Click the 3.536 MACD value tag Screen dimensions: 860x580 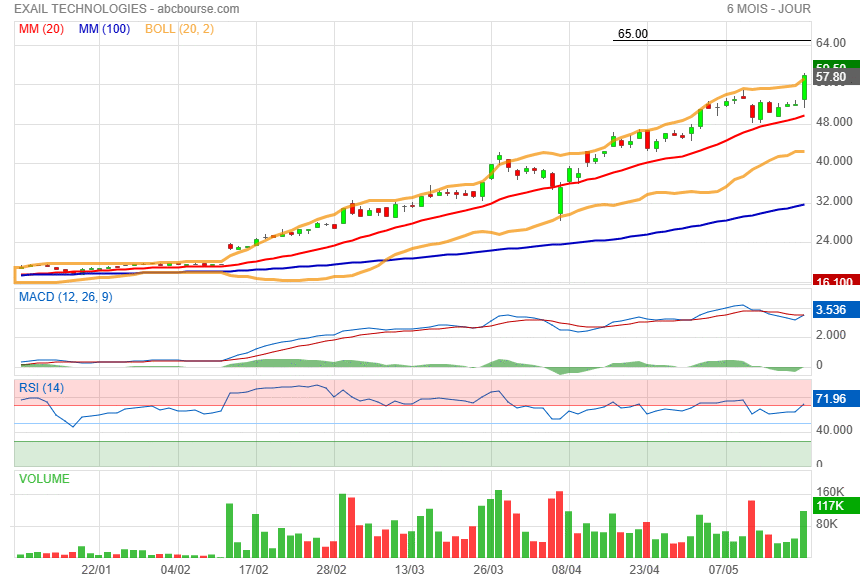(x=835, y=309)
